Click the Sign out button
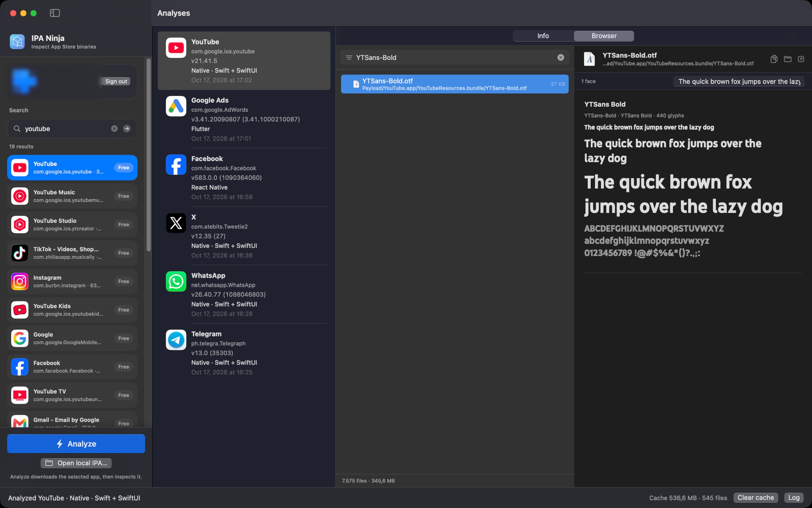This screenshot has width=812, height=508. (x=116, y=81)
